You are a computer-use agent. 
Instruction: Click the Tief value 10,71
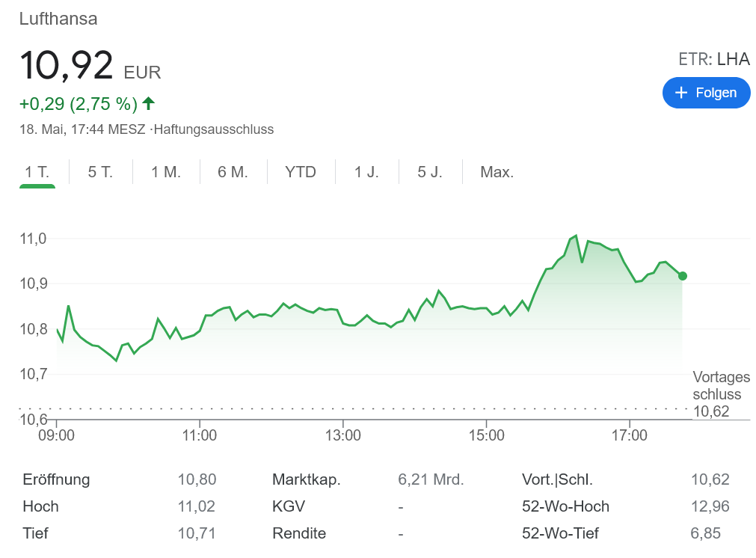tap(197, 533)
